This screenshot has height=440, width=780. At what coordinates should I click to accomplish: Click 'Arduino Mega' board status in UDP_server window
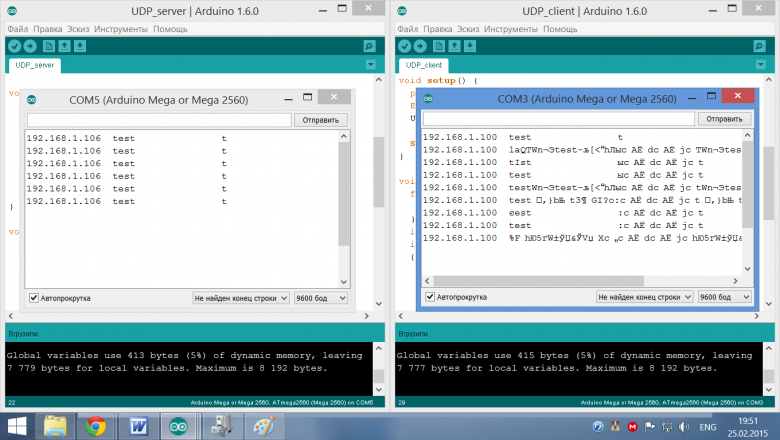coord(282,402)
